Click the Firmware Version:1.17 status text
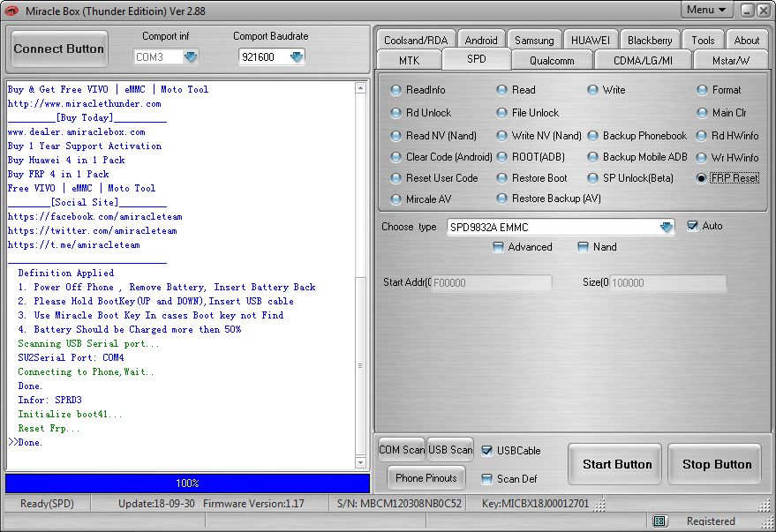This screenshot has height=532, width=776. (x=253, y=503)
